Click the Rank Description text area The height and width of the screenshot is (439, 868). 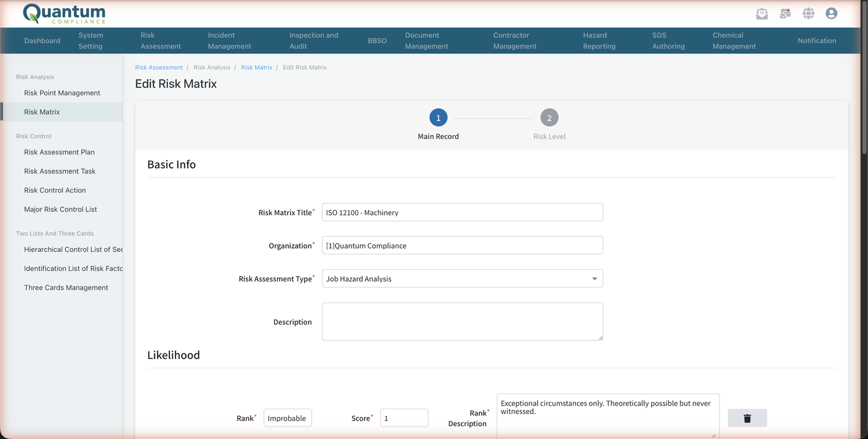tap(608, 415)
